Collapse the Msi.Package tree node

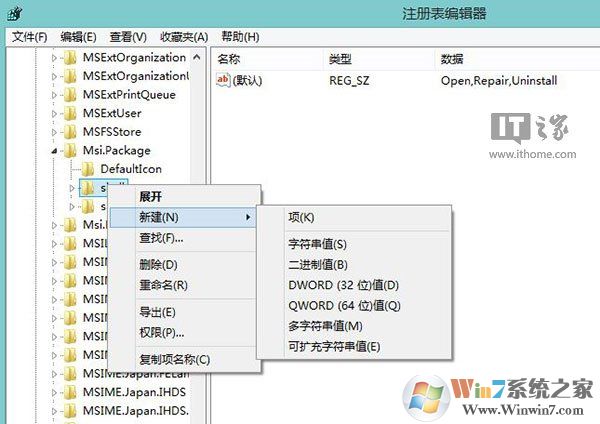point(54,151)
